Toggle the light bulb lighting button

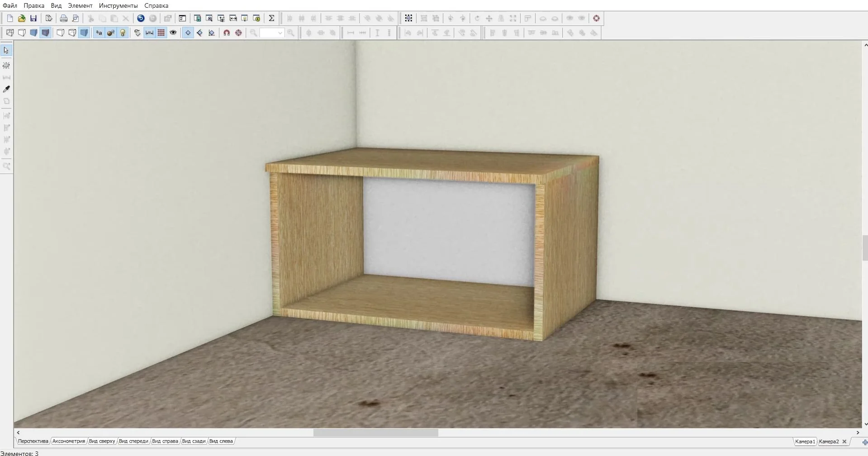[x=123, y=33]
